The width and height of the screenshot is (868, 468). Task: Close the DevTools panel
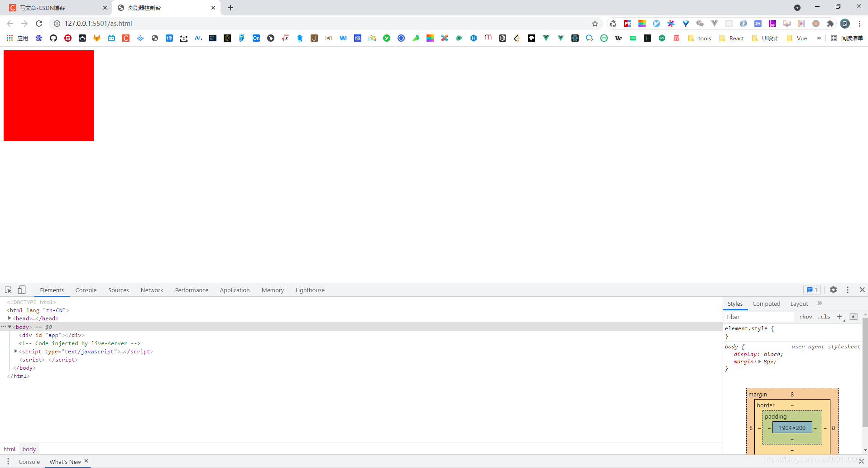click(x=862, y=290)
